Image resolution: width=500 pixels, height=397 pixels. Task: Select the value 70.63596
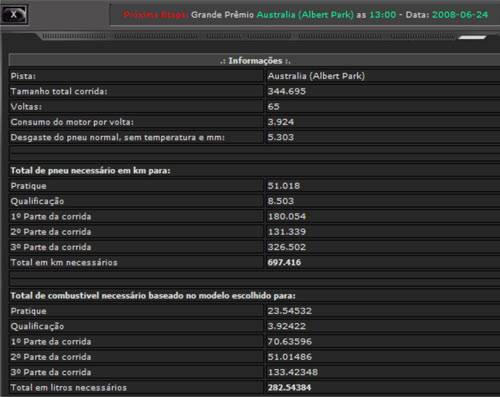[290, 342]
